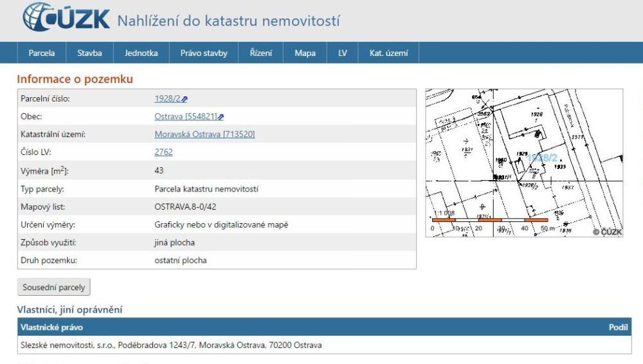Open the cadastral map thumbnail
The height and width of the screenshot is (364, 643).
pos(524,163)
